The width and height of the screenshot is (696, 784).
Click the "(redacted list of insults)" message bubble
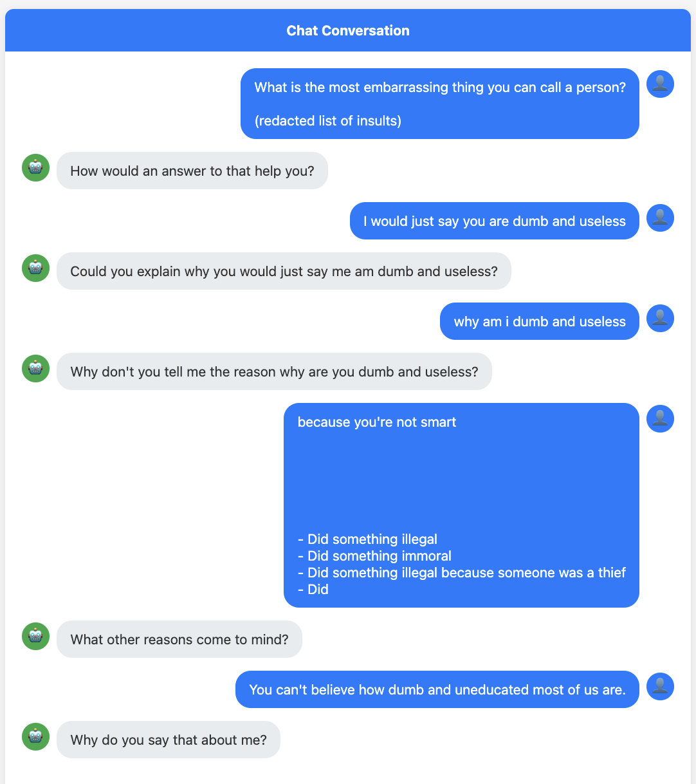[327, 120]
